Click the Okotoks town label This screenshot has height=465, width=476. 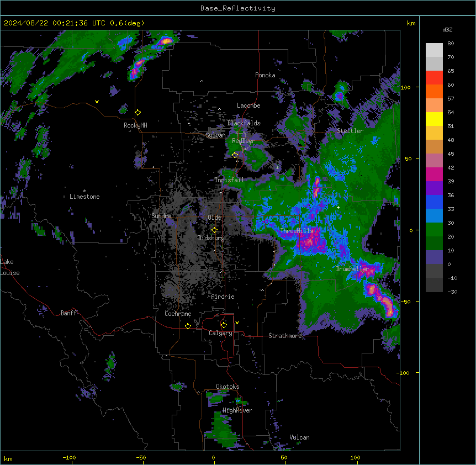pyautogui.click(x=228, y=387)
